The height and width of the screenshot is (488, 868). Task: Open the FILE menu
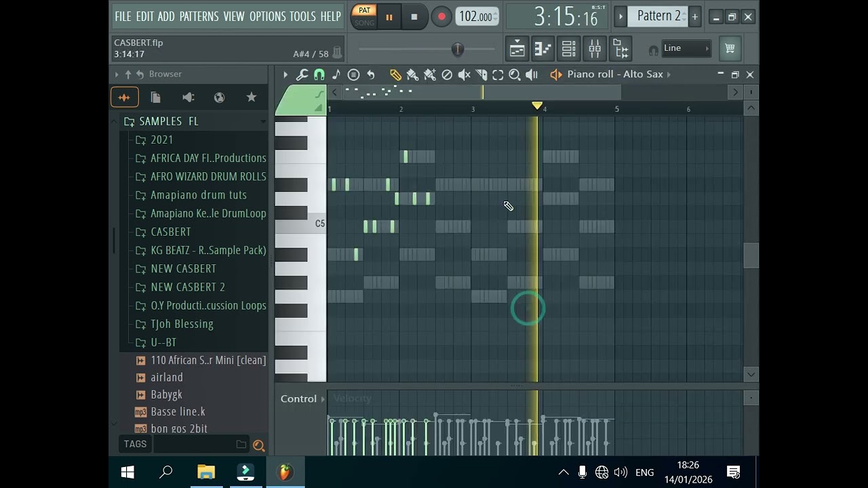(x=123, y=16)
